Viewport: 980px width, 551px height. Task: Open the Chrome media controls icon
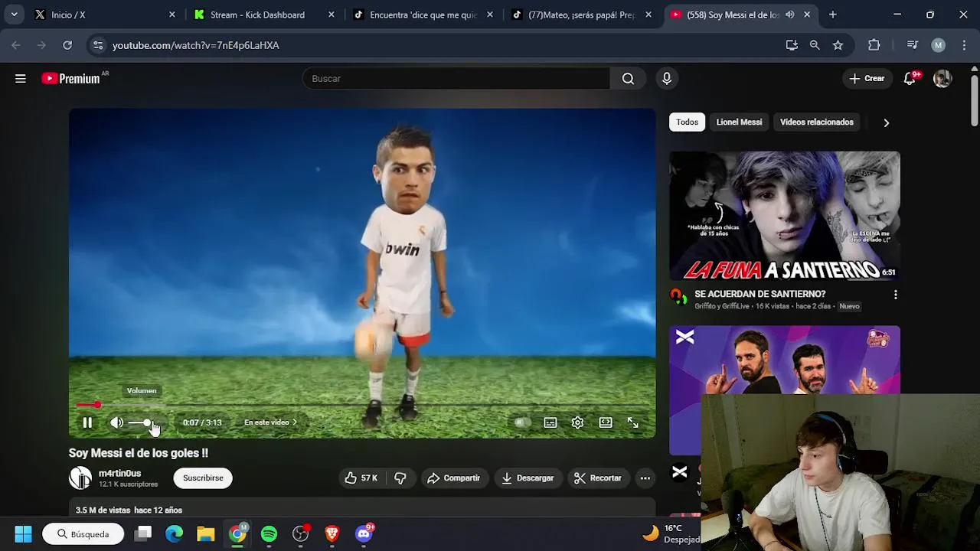click(x=912, y=45)
